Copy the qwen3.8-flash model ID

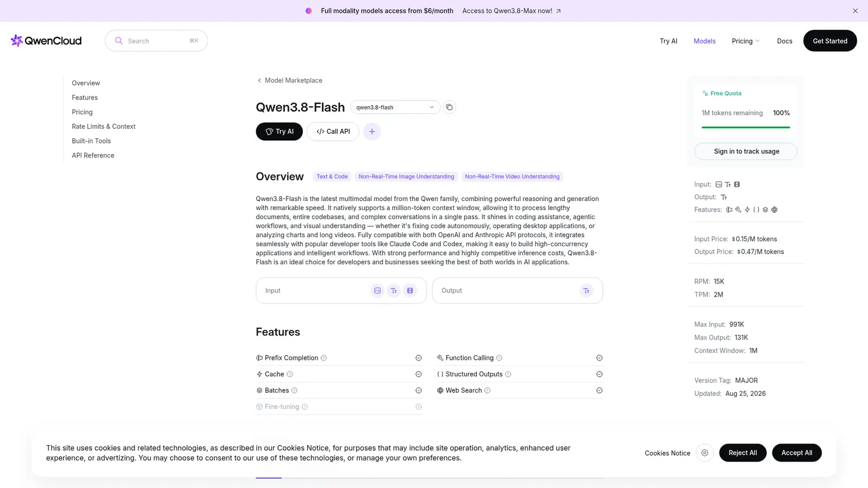(x=449, y=107)
